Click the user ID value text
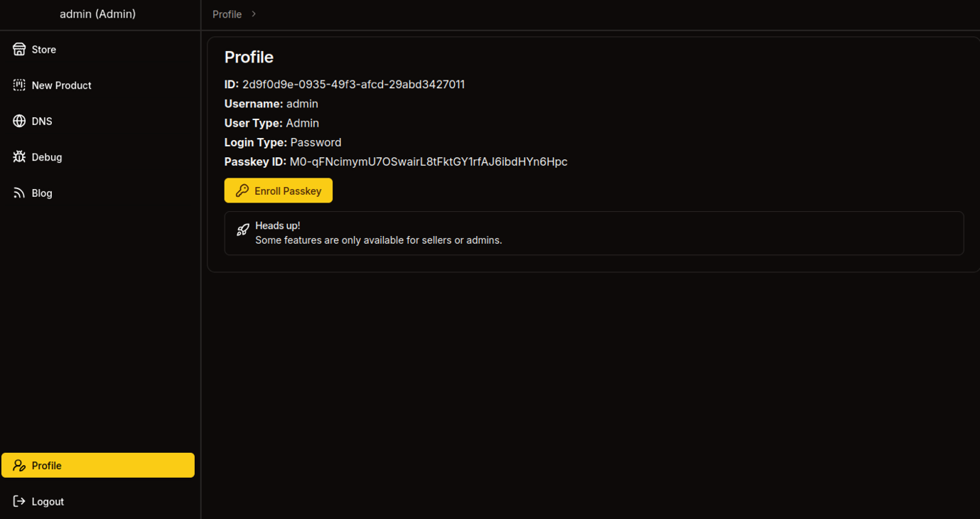The height and width of the screenshot is (519, 980). (x=353, y=85)
